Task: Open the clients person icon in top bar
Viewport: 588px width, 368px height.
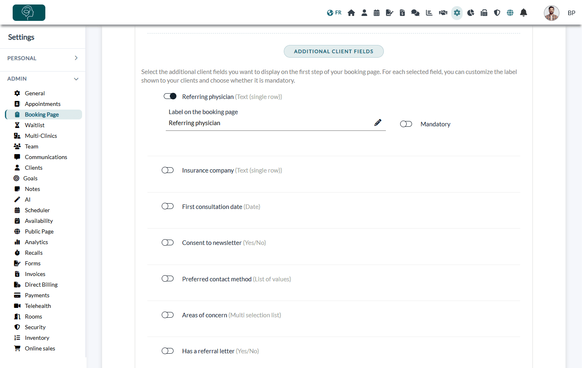Action: tap(364, 13)
